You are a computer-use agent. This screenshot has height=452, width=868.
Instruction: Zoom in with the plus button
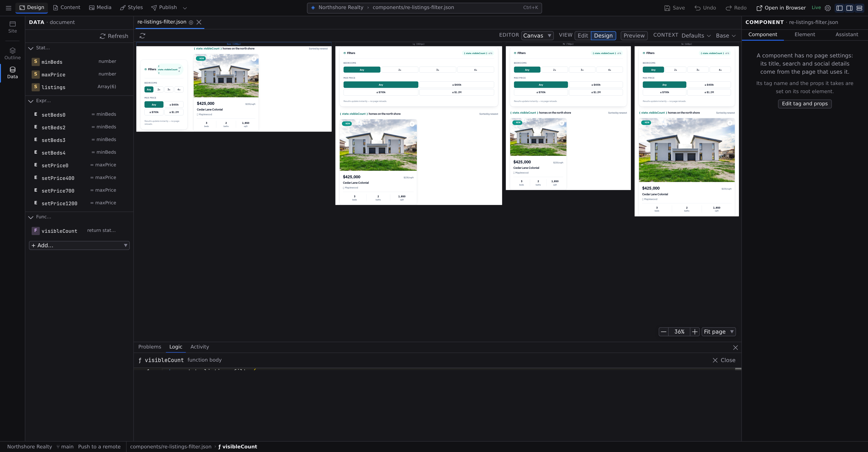pos(695,332)
